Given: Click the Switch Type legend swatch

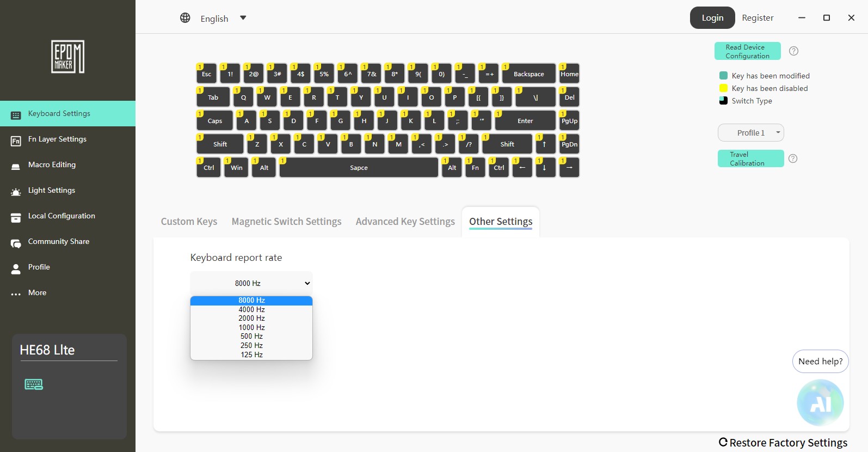Looking at the screenshot, I should 723,100.
